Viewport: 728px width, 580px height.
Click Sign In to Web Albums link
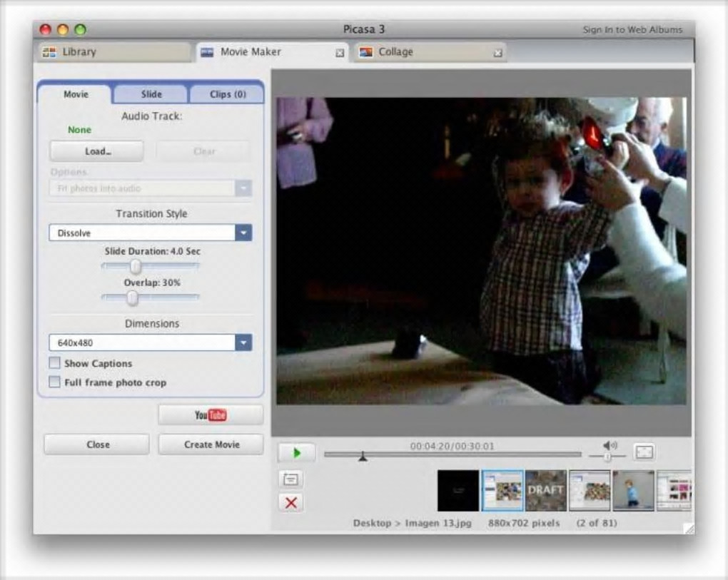(x=632, y=30)
